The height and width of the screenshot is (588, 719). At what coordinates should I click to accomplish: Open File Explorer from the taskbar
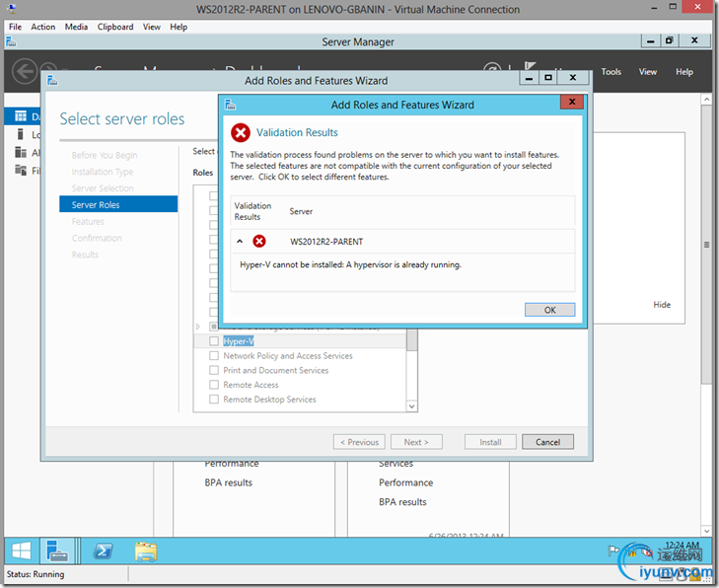pyautogui.click(x=146, y=551)
